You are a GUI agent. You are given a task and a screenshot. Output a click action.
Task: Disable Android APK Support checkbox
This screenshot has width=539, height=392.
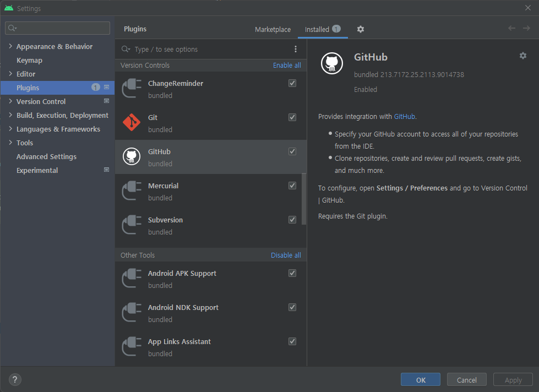click(x=292, y=273)
